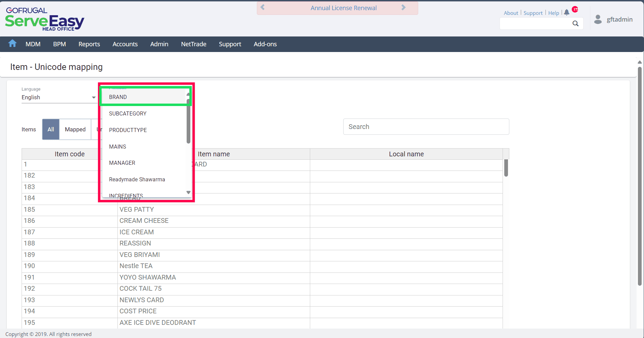Go to next announcement arrow
The width and height of the screenshot is (644, 338).
point(403,7)
